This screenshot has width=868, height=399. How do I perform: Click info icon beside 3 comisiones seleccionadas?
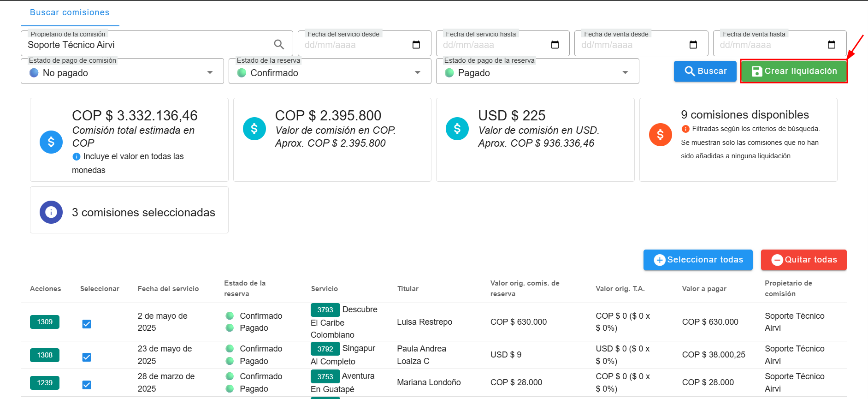[x=51, y=212]
